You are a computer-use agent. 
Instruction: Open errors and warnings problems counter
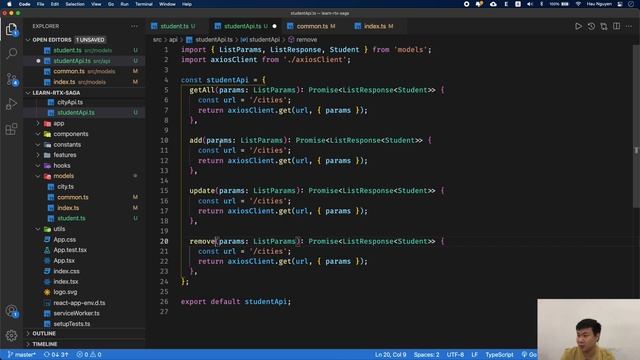click(x=89, y=355)
